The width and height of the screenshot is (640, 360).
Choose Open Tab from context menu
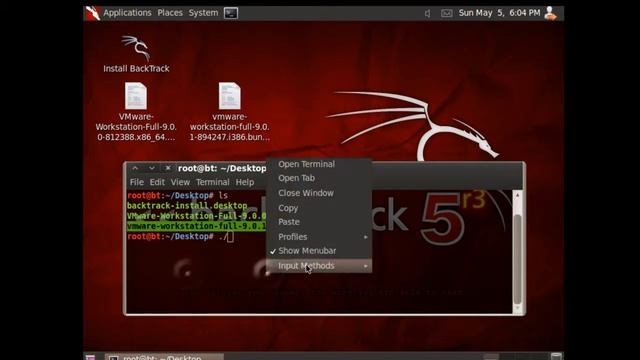(x=319, y=178)
